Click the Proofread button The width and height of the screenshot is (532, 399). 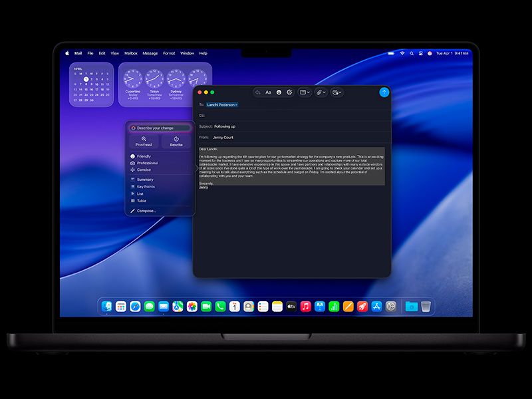coord(144,141)
